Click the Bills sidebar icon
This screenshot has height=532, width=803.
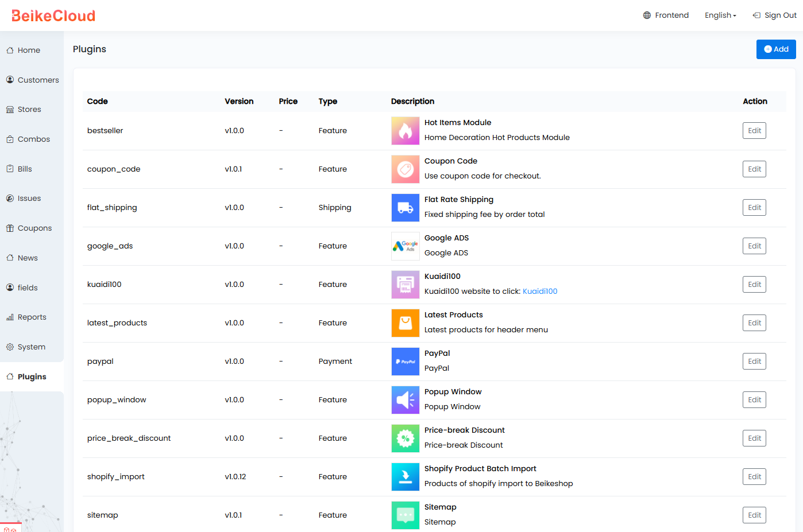(10, 169)
